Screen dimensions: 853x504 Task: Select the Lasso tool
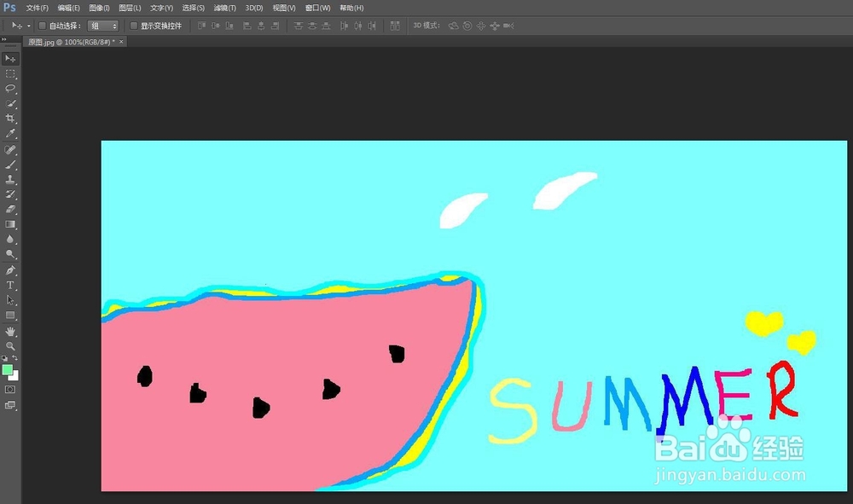click(10, 88)
